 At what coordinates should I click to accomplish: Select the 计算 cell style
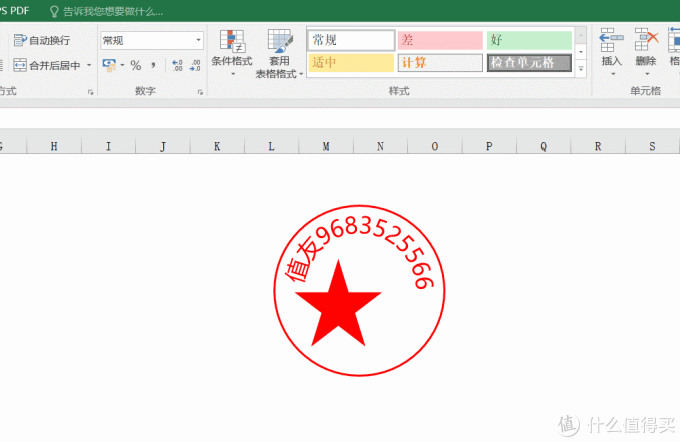click(440, 62)
